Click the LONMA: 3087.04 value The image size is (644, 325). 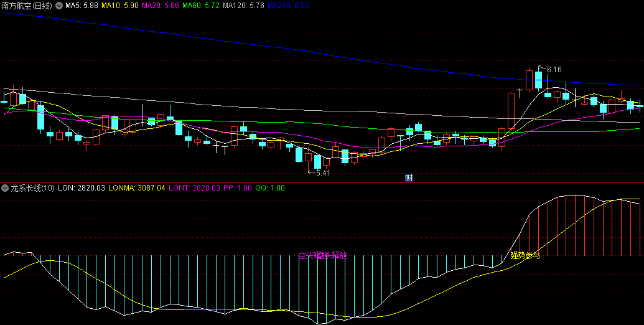[137, 188]
